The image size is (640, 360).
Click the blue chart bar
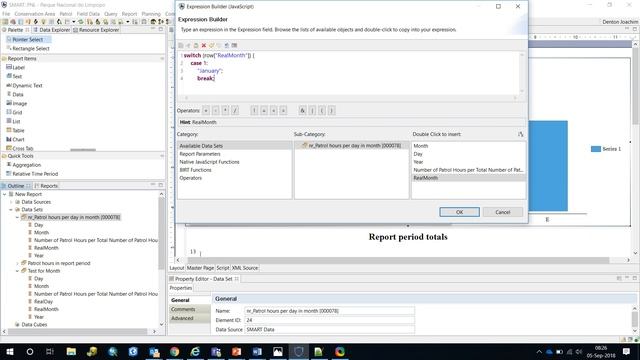pos(548,166)
